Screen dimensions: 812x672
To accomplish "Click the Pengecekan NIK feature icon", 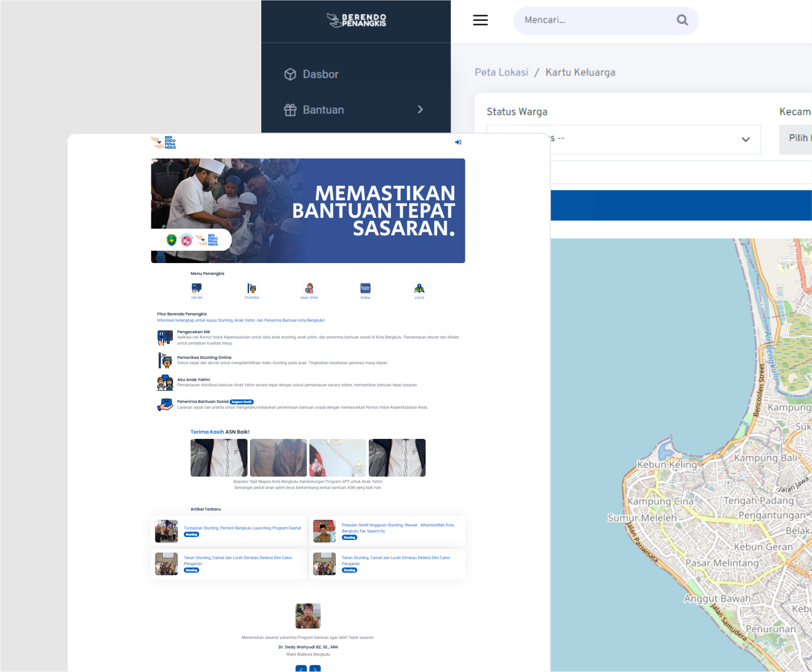I will point(165,337).
